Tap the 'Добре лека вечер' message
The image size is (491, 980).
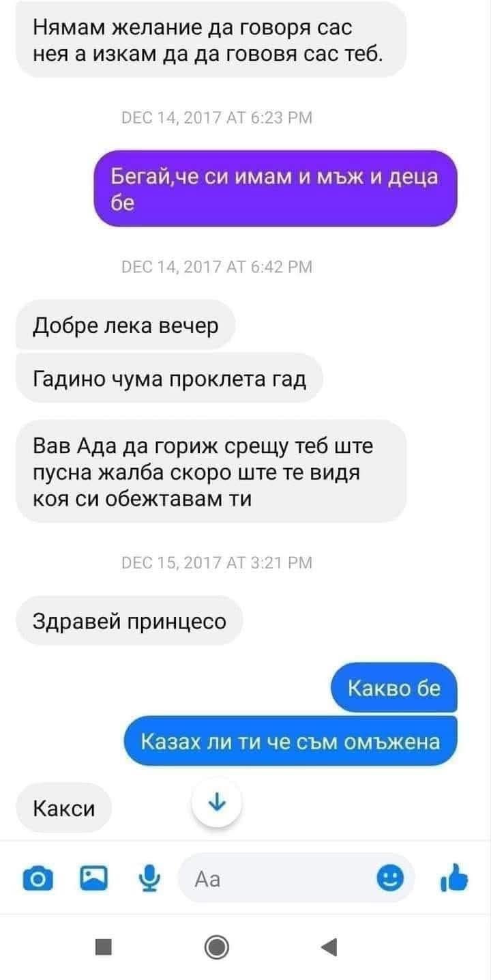[x=126, y=326]
